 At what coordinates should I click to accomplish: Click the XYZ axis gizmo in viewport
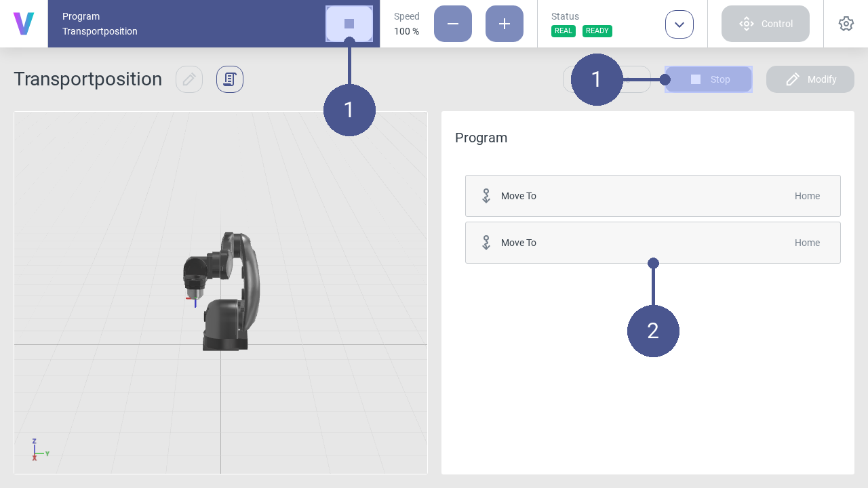click(x=37, y=450)
